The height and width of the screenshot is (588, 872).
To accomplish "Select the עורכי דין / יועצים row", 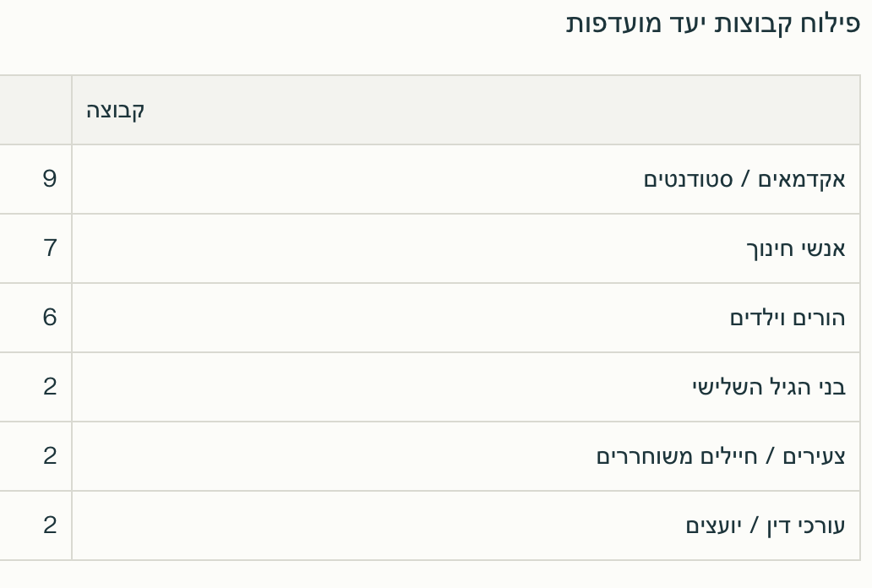I will coord(430,525).
